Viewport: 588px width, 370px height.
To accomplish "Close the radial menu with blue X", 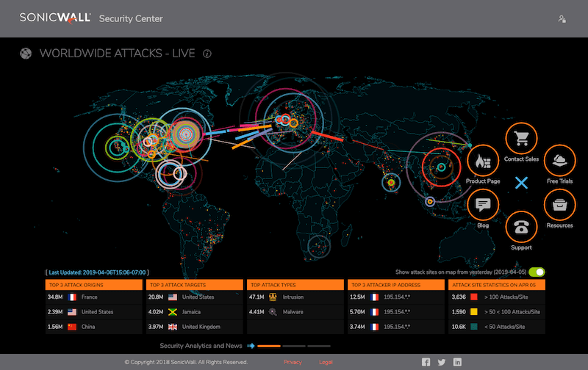I will [x=522, y=183].
